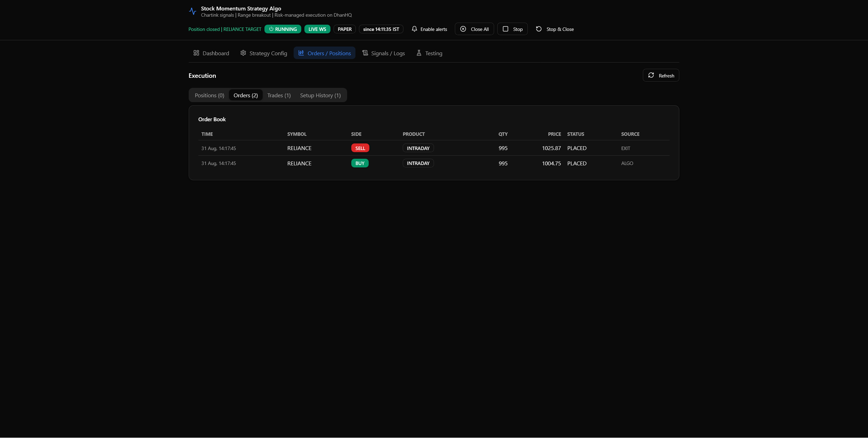Click the since 14:11:35 IST badge
The width and height of the screenshot is (868, 438).
[x=381, y=29]
